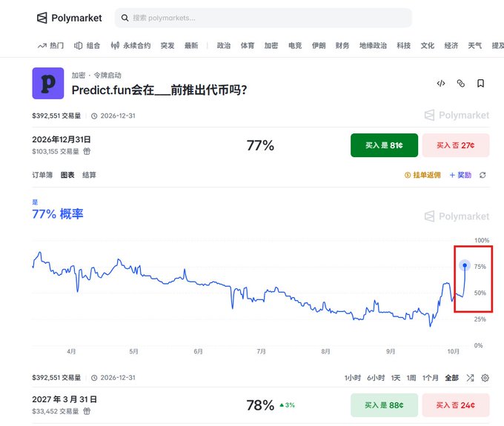Viewport: 504px width, 426px height.
Task: Switch to the 订单簿 tab
Action: [42, 175]
